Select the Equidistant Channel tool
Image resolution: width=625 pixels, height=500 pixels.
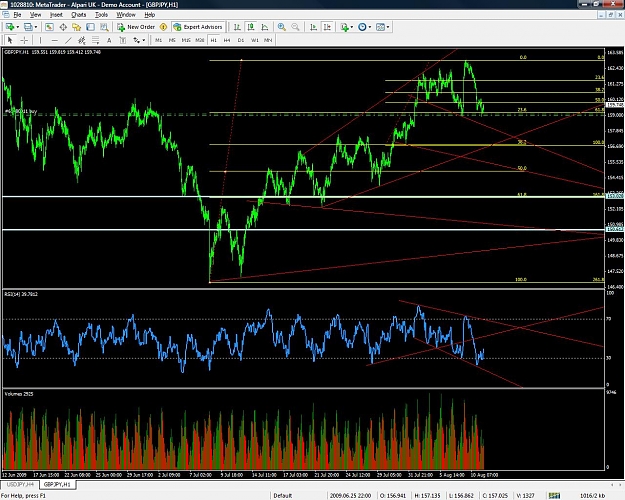click(82, 40)
